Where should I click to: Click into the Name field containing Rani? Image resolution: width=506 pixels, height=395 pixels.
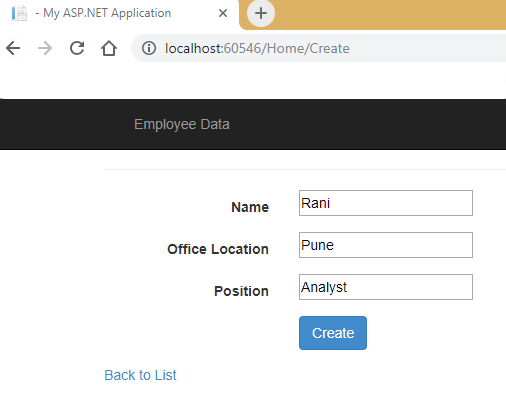(x=386, y=203)
